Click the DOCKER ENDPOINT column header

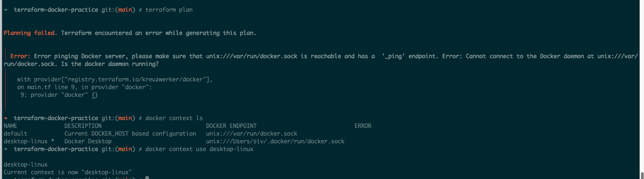[231, 126]
